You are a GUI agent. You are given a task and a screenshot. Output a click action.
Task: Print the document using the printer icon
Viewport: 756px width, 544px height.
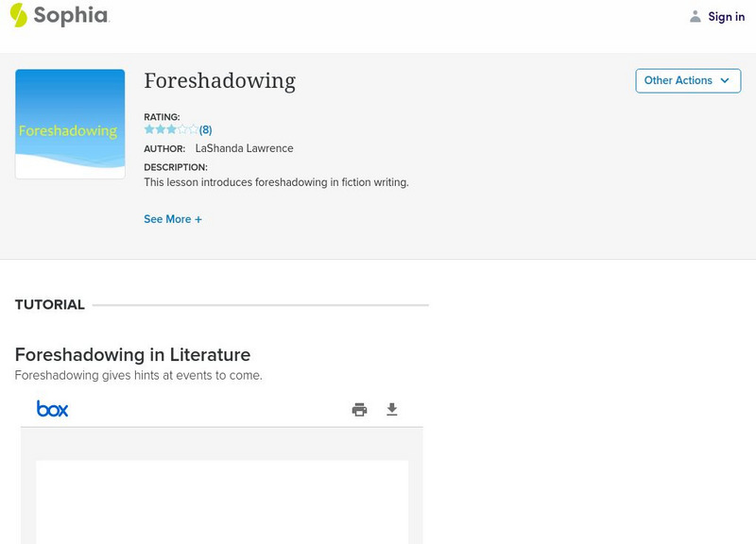(359, 409)
